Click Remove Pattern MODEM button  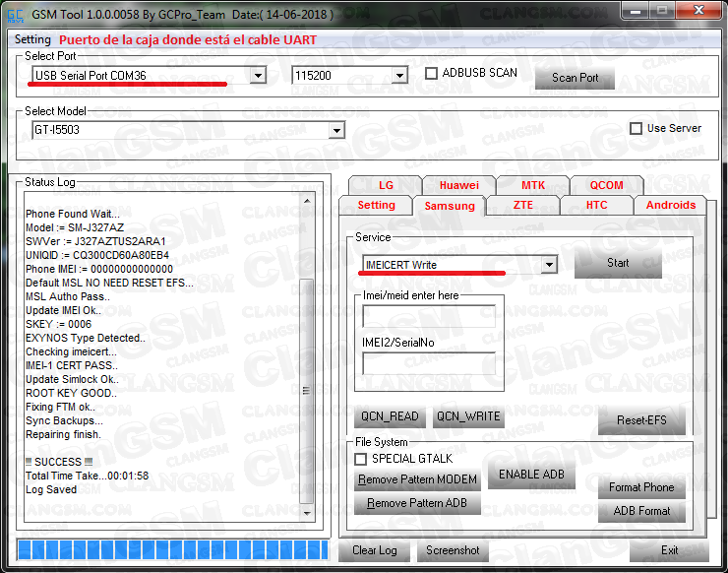tap(417, 479)
